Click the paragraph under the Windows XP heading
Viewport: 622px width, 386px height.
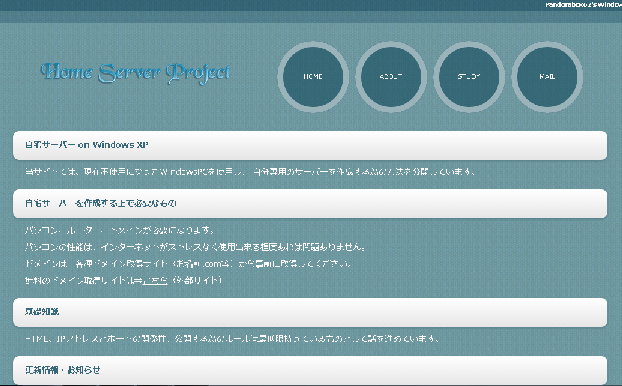coord(250,172)
